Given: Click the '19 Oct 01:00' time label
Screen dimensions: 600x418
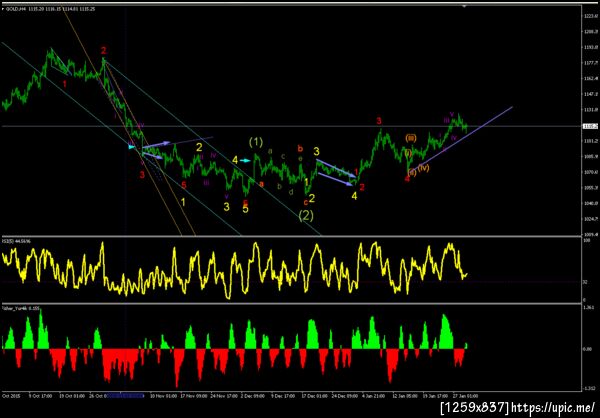Looking at the screenshot, I should point(71,395).
